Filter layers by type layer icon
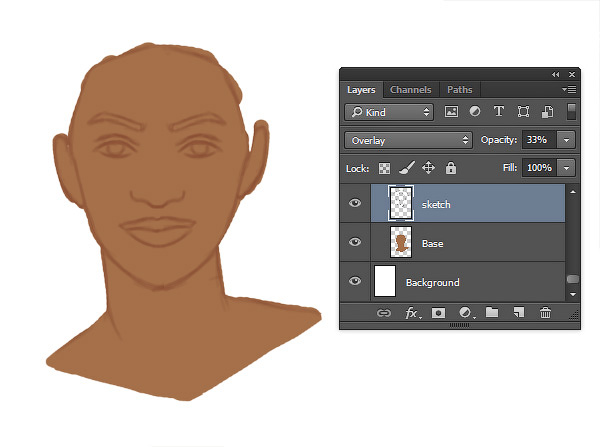 pos(499,112)
